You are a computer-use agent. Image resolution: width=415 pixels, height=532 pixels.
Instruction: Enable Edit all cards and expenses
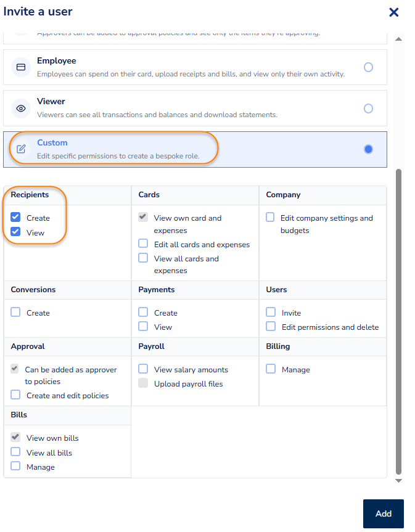coord(143,244)
